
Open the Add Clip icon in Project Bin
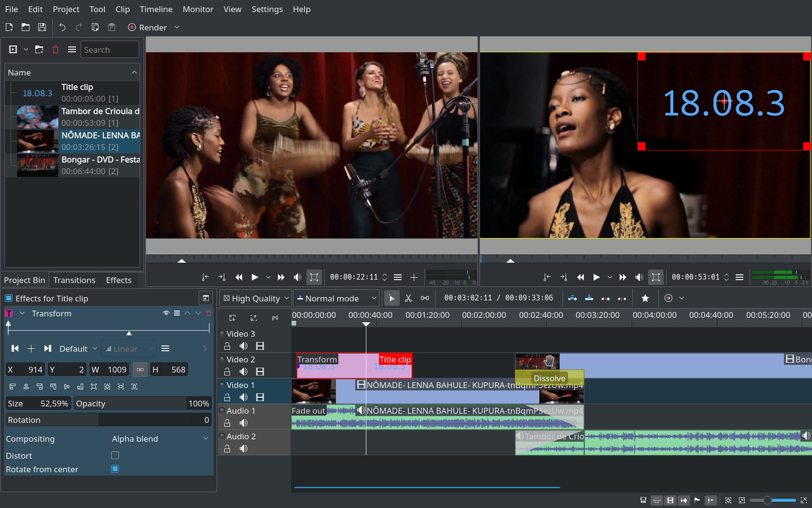tap(12, 49)
